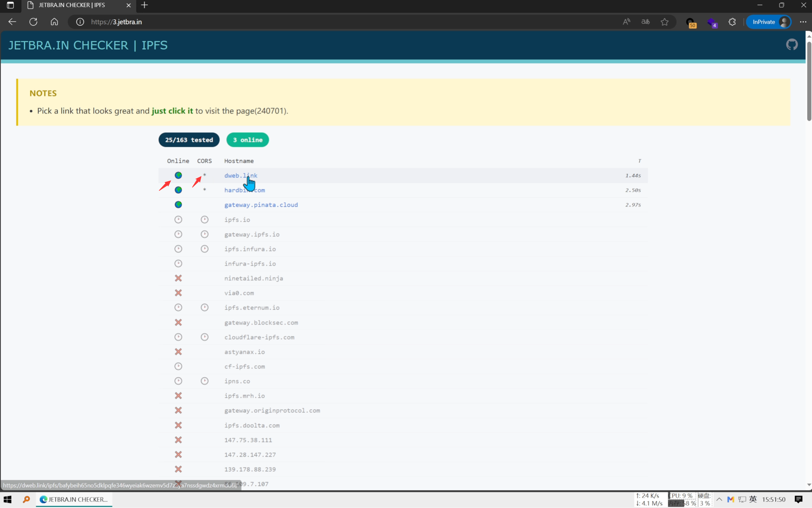Click the browser back arrow
Screen dimensions: 812x508
12,22
